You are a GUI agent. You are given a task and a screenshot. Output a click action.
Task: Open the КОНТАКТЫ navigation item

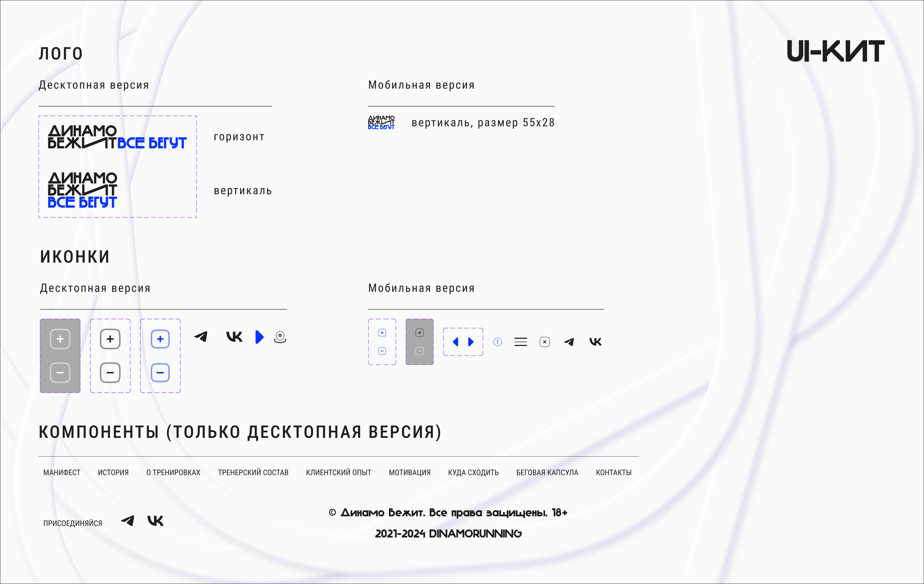click(614, 472)
